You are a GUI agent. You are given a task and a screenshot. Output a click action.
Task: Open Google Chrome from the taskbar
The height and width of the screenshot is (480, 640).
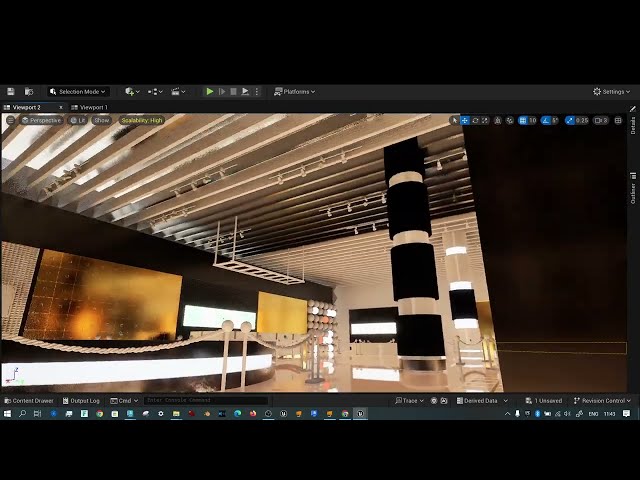click(100, 413)
